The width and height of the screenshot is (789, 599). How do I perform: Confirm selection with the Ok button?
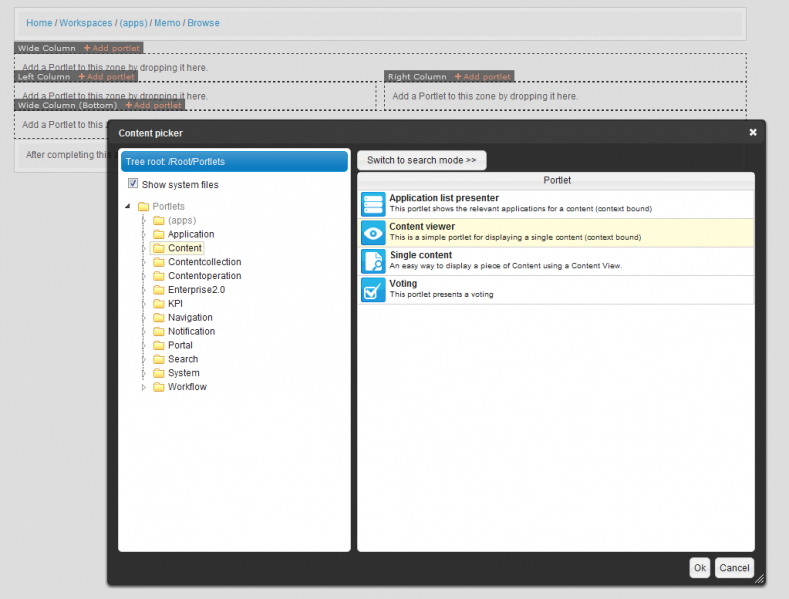pyautogui.click(x=699, y=568)
